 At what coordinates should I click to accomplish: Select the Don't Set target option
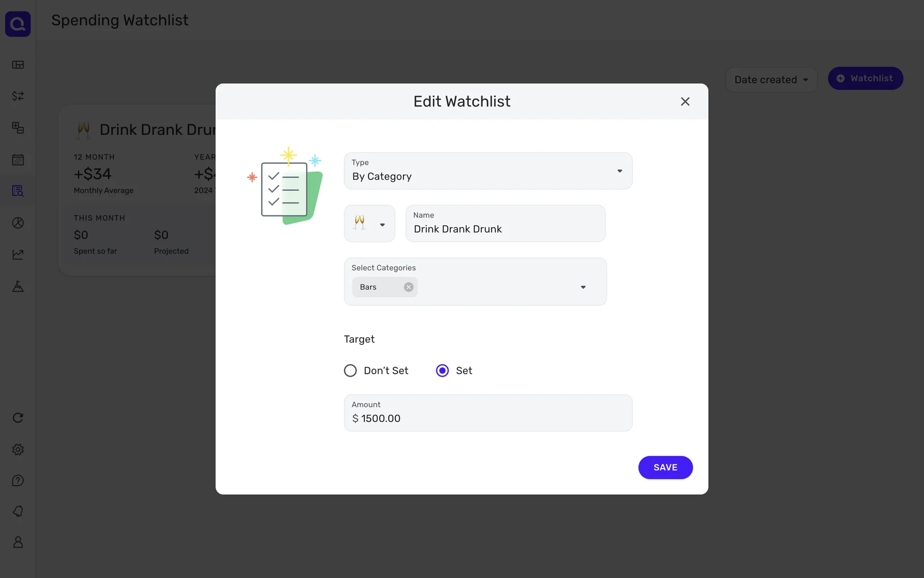pos(350,370)
